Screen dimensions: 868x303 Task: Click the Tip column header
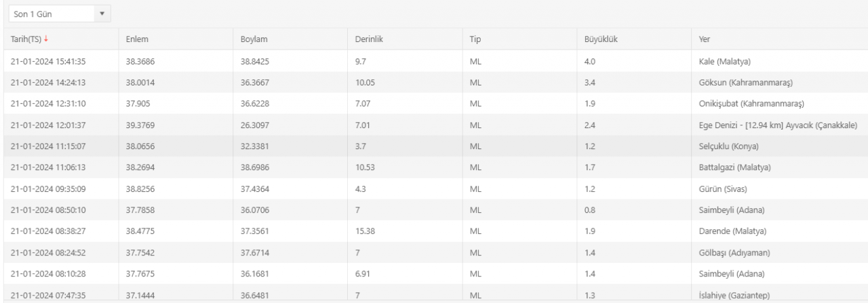(x=475, y=39)
